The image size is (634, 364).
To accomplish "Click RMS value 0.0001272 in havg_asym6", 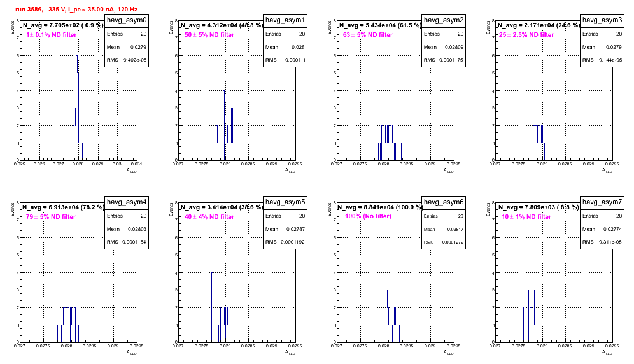I will 453,242.
